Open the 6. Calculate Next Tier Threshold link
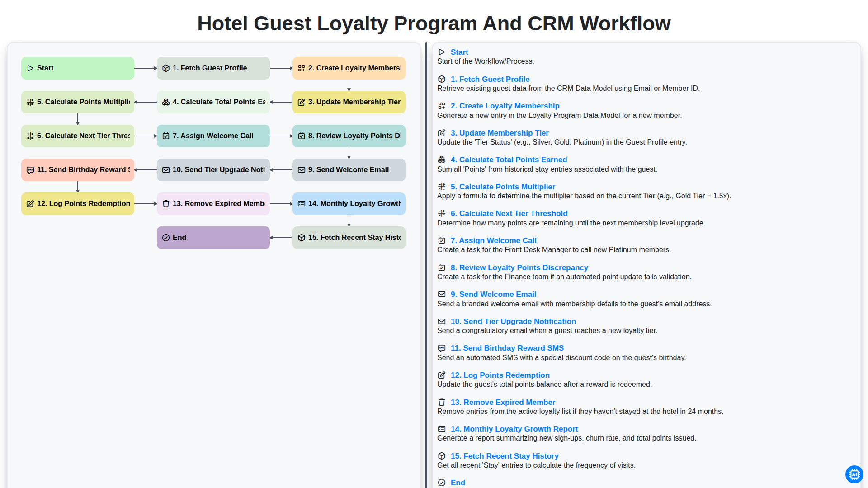The image size is (868, 488). pos(509,213)
